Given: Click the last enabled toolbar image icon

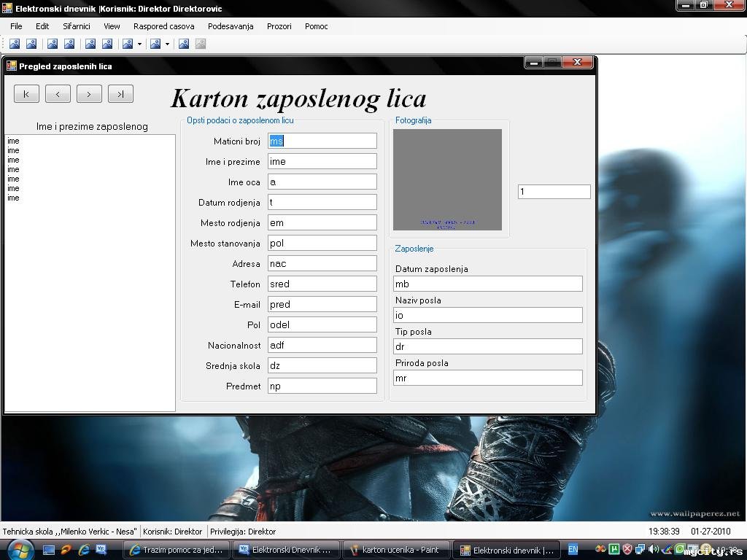Looking at the screenshot, I should tap(184, 44).
